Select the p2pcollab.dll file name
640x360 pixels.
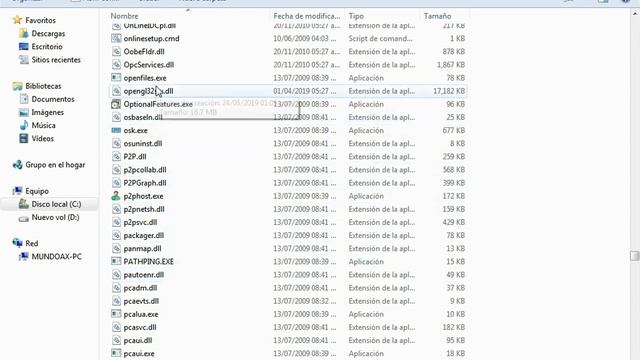tap(145, 169)
